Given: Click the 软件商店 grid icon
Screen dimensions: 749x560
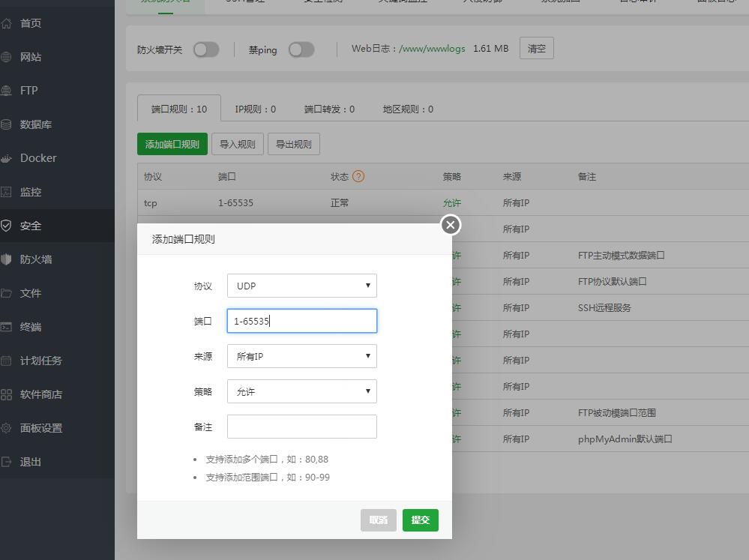Looking at the screenshot, I should tap(6, 394).
